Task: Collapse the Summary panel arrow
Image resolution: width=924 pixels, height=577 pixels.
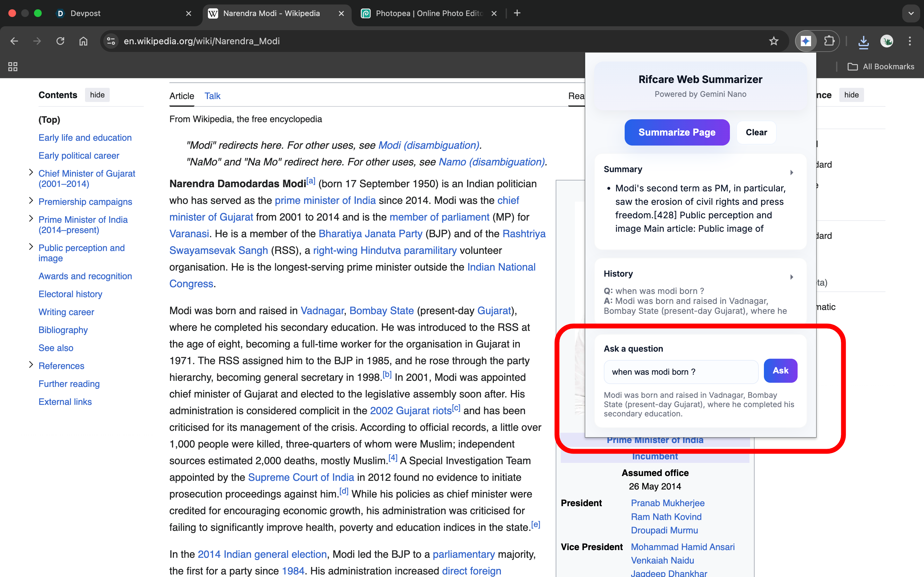Action: (791, 172)
